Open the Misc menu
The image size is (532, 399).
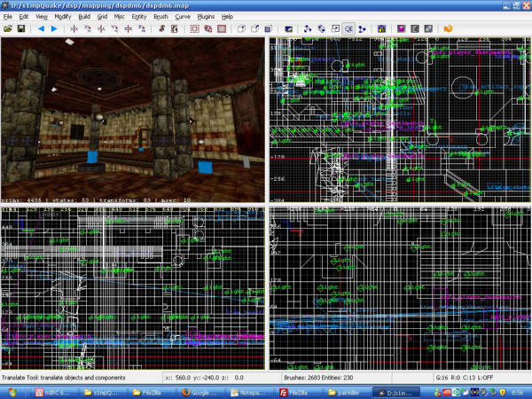coord(119,17)
